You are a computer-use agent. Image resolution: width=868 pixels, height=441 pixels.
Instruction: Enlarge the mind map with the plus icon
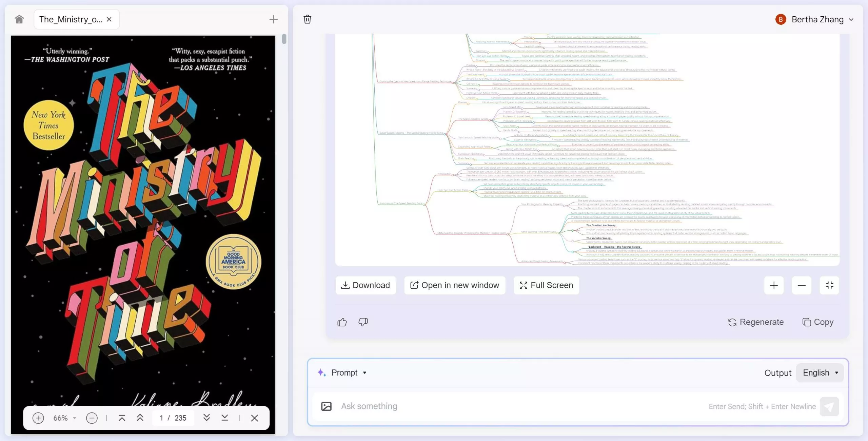tap(773, 285)
